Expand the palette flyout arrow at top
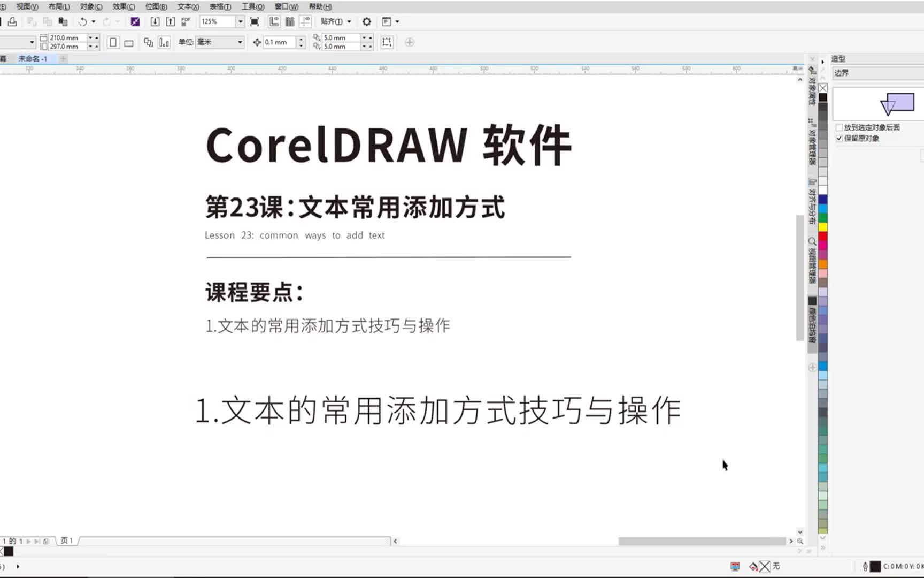 [822, 62]
